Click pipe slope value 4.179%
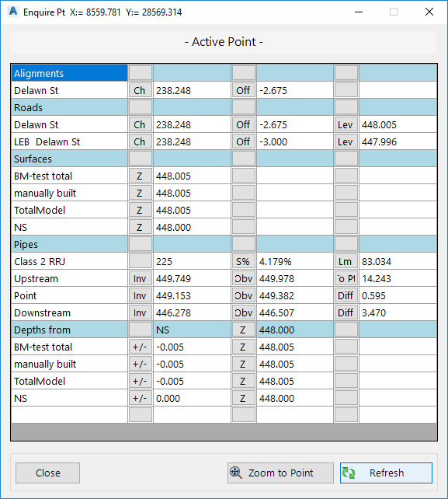This screenshot has width=448, height=499. 275,262
